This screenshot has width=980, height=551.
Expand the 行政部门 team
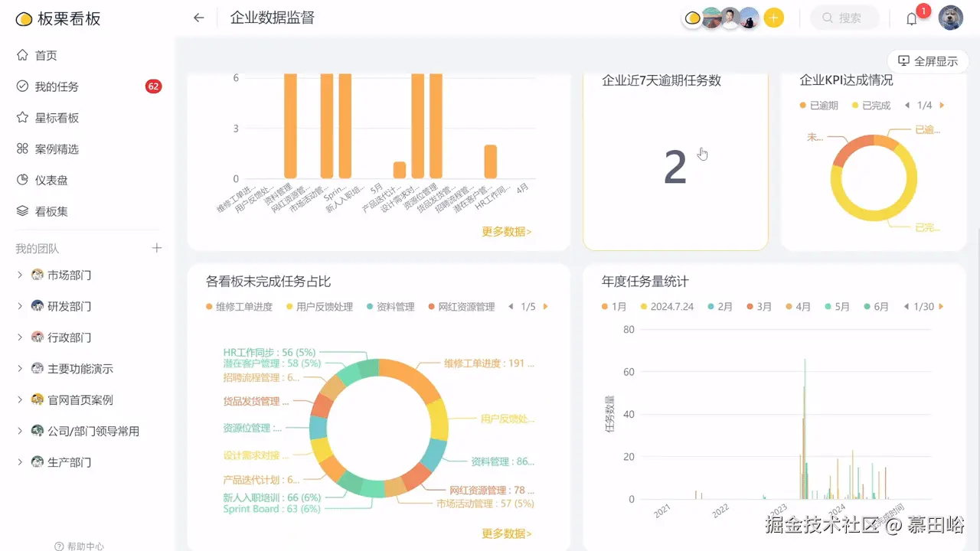20,337
